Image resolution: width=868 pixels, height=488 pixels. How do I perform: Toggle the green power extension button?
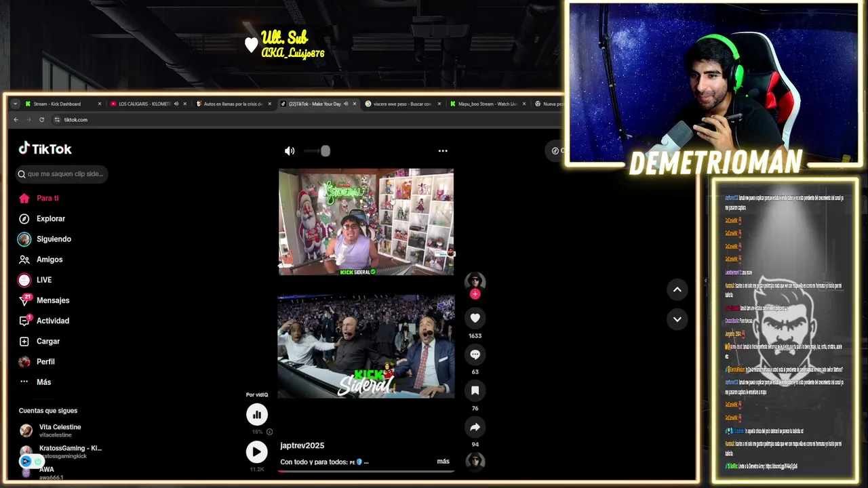(x=37, y=462)
